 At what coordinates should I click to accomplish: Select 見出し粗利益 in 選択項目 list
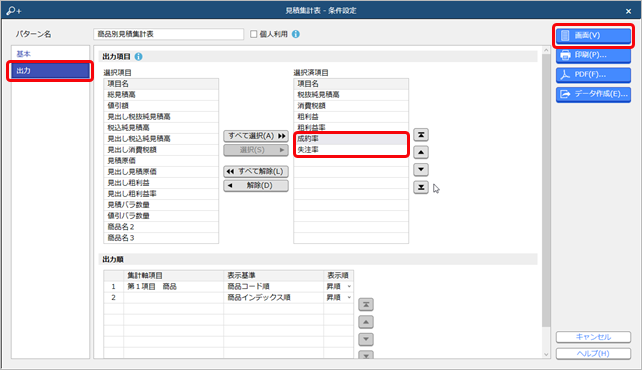[x=161, y=183]
